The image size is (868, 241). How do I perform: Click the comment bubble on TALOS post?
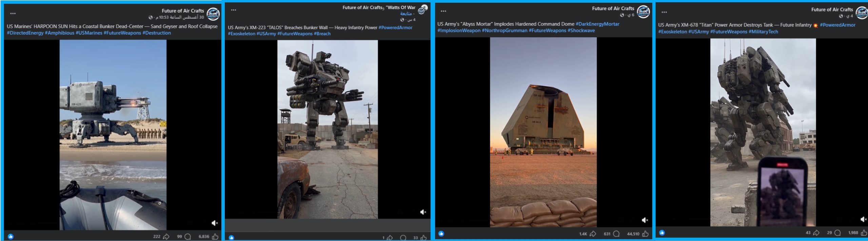[x=403, y=238]
